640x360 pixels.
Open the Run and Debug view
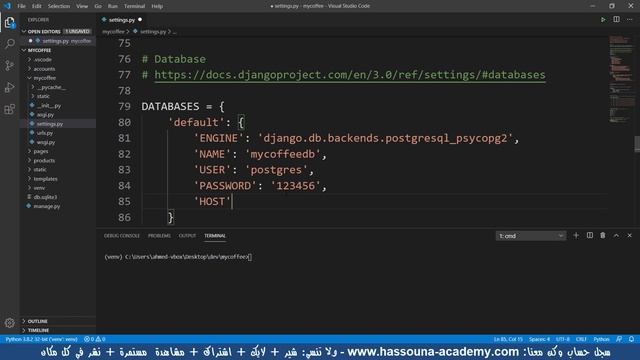(9, 87)
